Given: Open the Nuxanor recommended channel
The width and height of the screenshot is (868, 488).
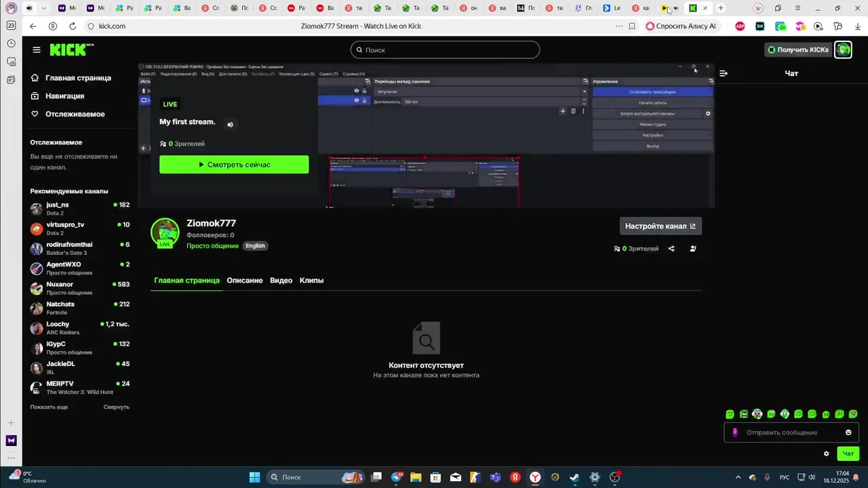Looking at the screenshot, I should tap(79, 288).
